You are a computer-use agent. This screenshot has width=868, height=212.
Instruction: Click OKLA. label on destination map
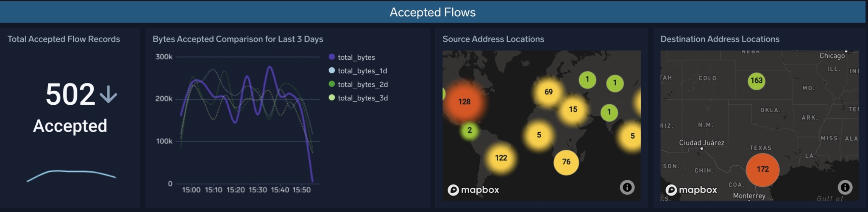(x=771, y=110)
